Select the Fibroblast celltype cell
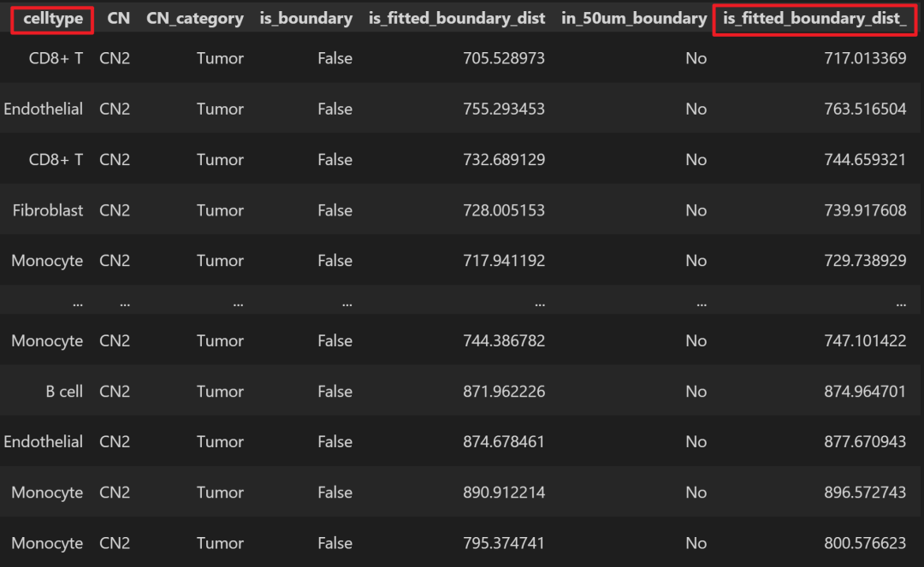This screenshot has width=924, height=567. pos(48,210)
